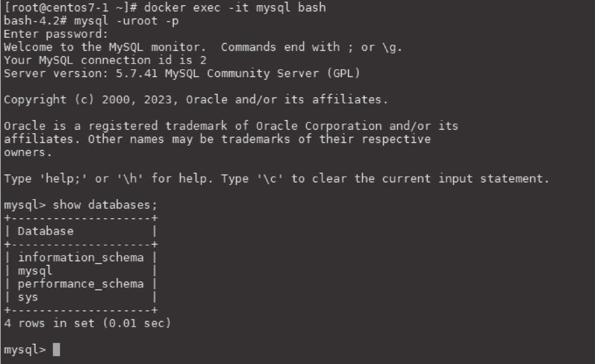Click the "docker exec -it mysql bash" command
Viewport: 595px width, 364px height.
click(235, 8)
